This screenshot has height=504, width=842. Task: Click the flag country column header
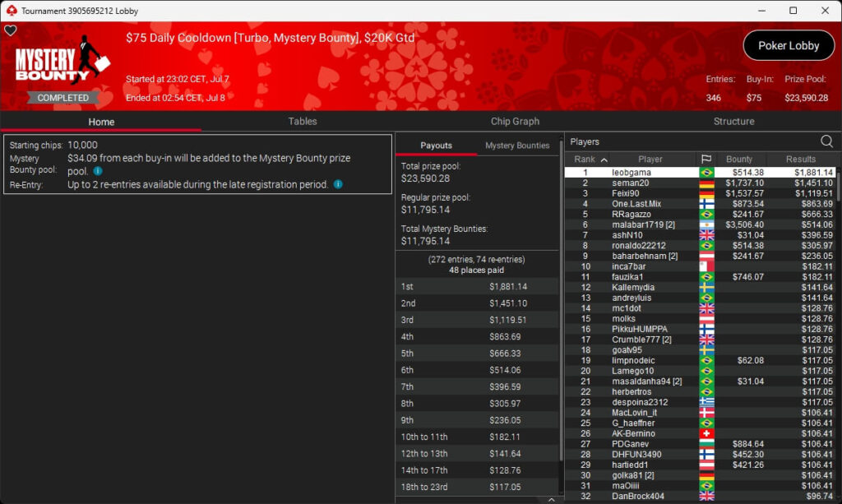coord(706,159)
